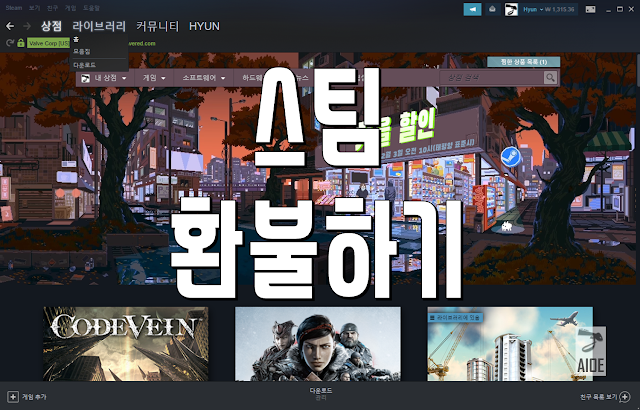The height and width of the screenshot is (410, 640).
Task: Click the friends list plus chat icon
Action: point(625,397)
